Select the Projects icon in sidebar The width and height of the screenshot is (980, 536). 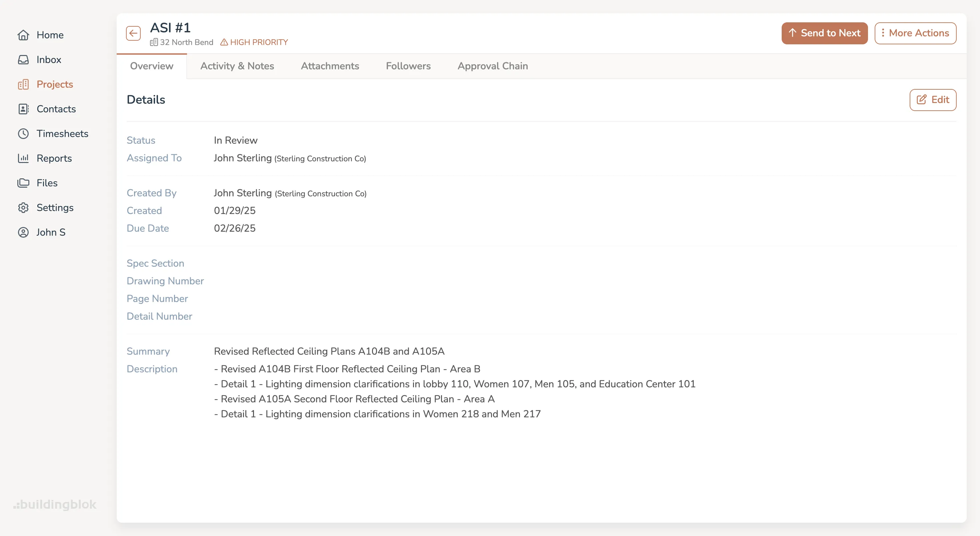click(23, 84)
